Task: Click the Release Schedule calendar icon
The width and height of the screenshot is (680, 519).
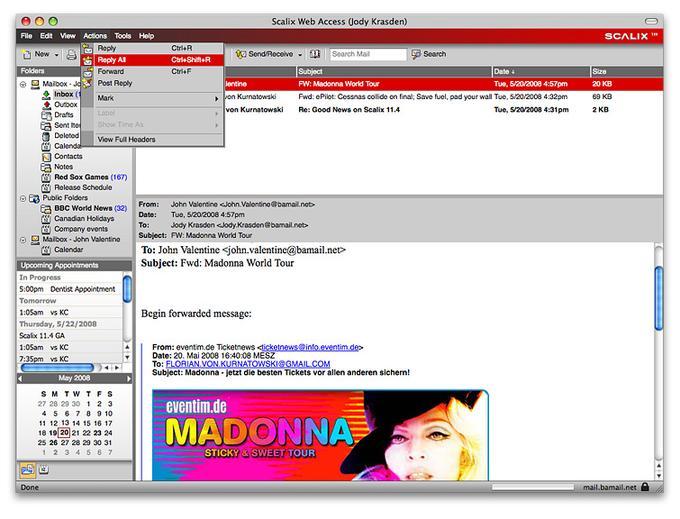Action: (46, 188)
